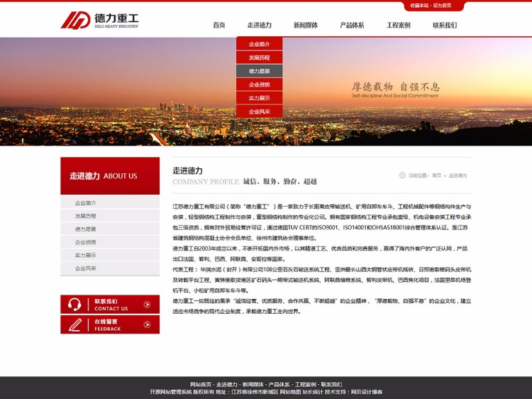Click the COMPANY PROFILE subtitle text
The width and height of the screenshot is (532, 399).
coord(206,182)
